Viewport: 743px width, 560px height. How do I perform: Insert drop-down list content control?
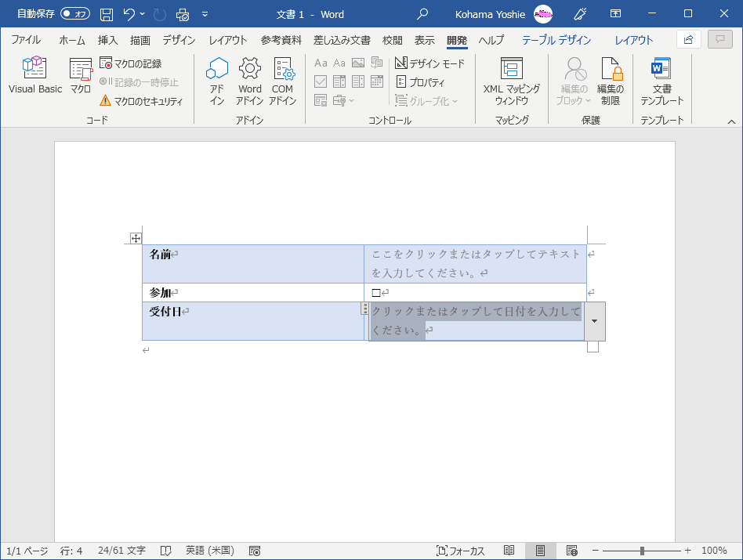(x=358, y=82)
